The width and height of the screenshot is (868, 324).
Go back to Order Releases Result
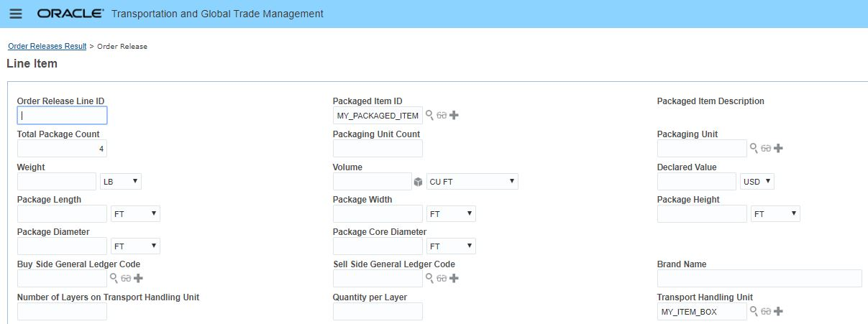pos(47,46)
